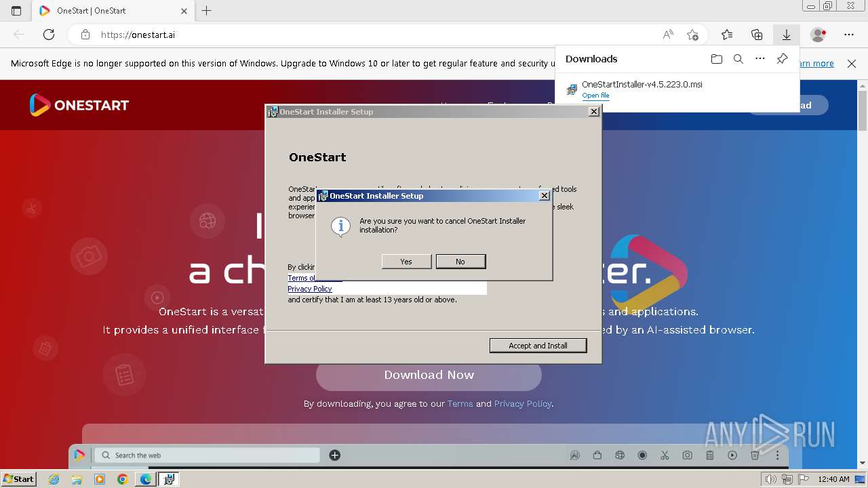Click the Edge Downloads toolbar button
868x488 pixels.
(787, 35)
